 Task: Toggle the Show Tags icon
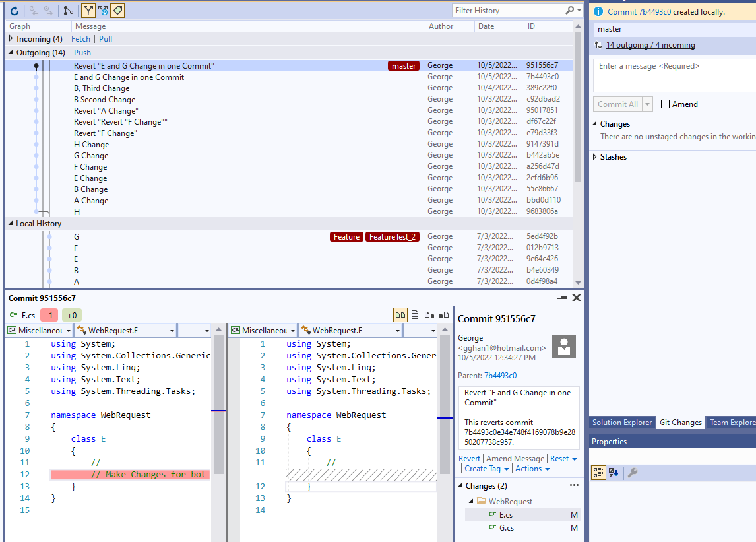(117, 11)
